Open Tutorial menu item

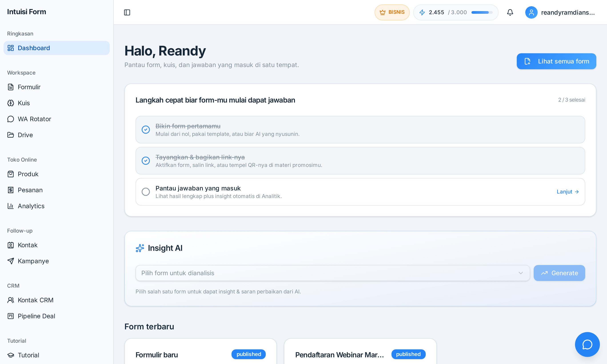click(x=56, y=355)
